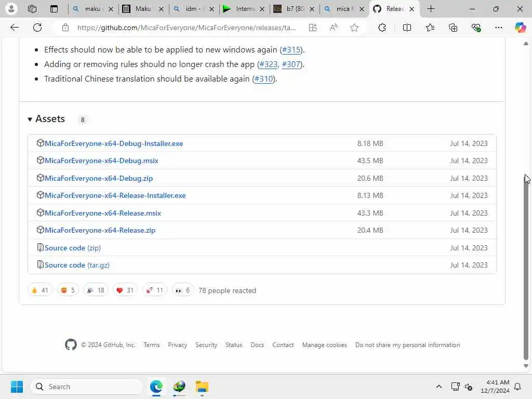532x399 pixels.
Task: Open the Favorites list icon
Action: (430, 28)
